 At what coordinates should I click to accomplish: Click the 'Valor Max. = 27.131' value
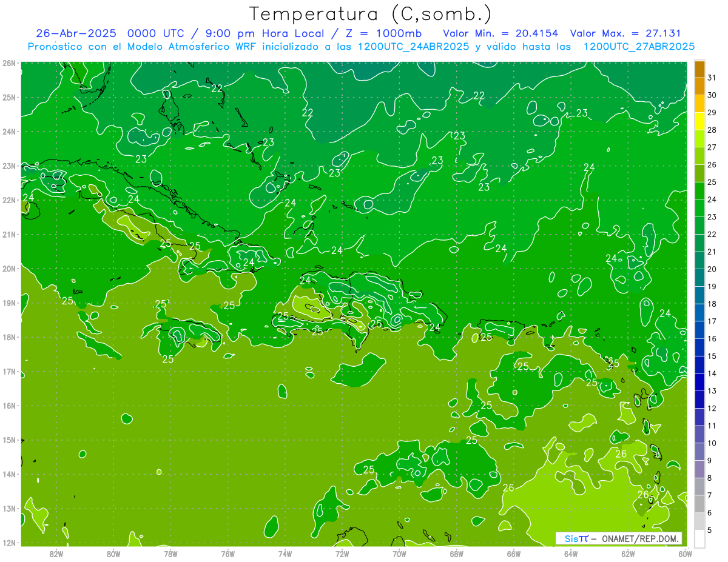coord(625,33)
